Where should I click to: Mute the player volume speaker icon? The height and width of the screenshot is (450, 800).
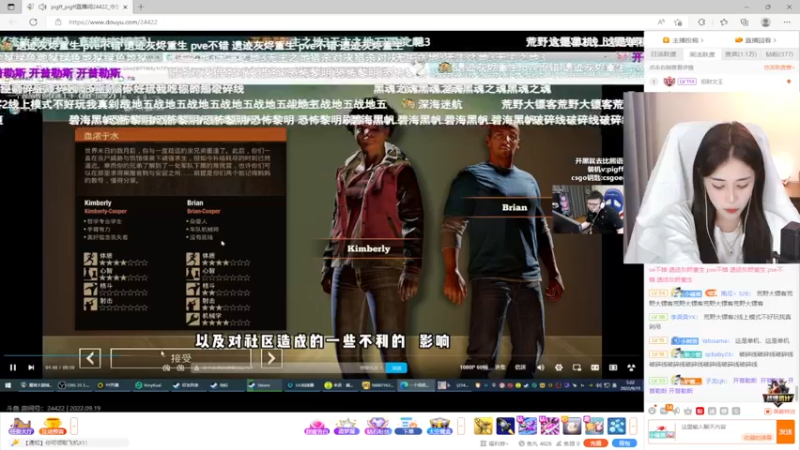coord(540,367)
